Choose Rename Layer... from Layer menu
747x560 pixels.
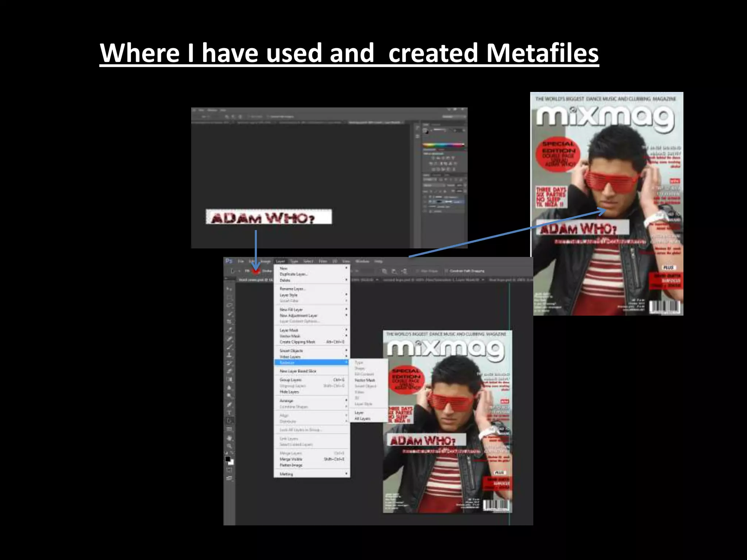click(x=312, y=289)
